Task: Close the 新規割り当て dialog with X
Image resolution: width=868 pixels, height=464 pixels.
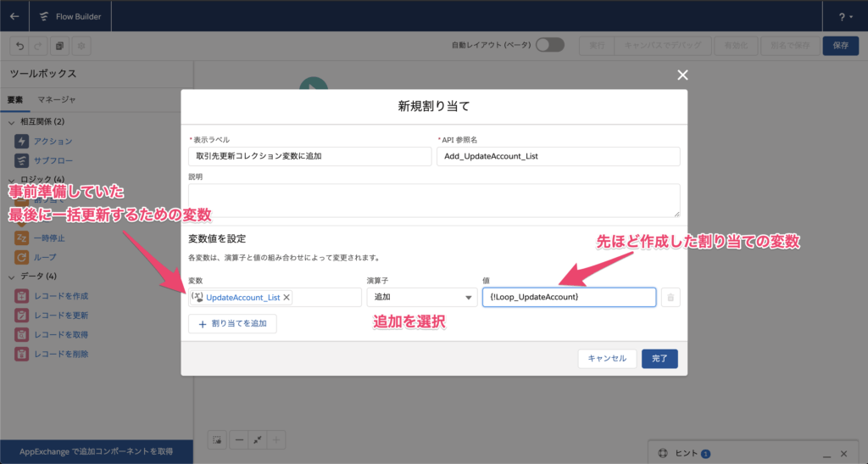Action: pyautogui.click(x=682, y=75)
